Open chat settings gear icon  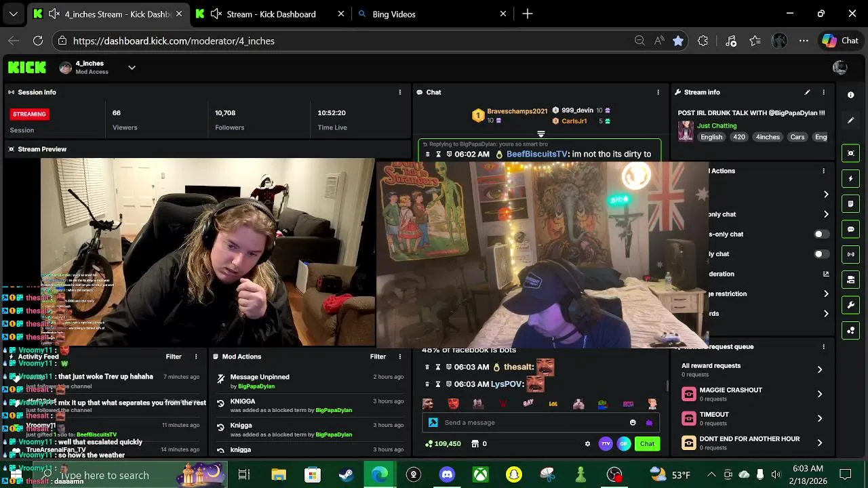(587, 444)
